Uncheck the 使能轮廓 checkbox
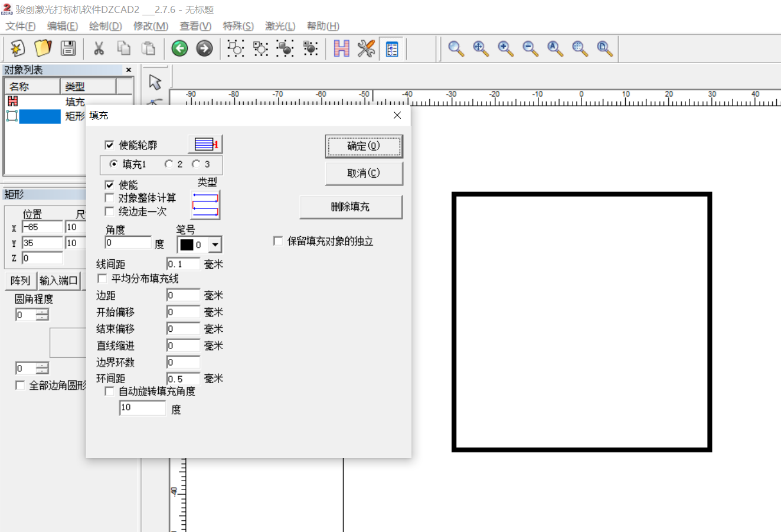 pyautogui.click(x=109, y=145)
